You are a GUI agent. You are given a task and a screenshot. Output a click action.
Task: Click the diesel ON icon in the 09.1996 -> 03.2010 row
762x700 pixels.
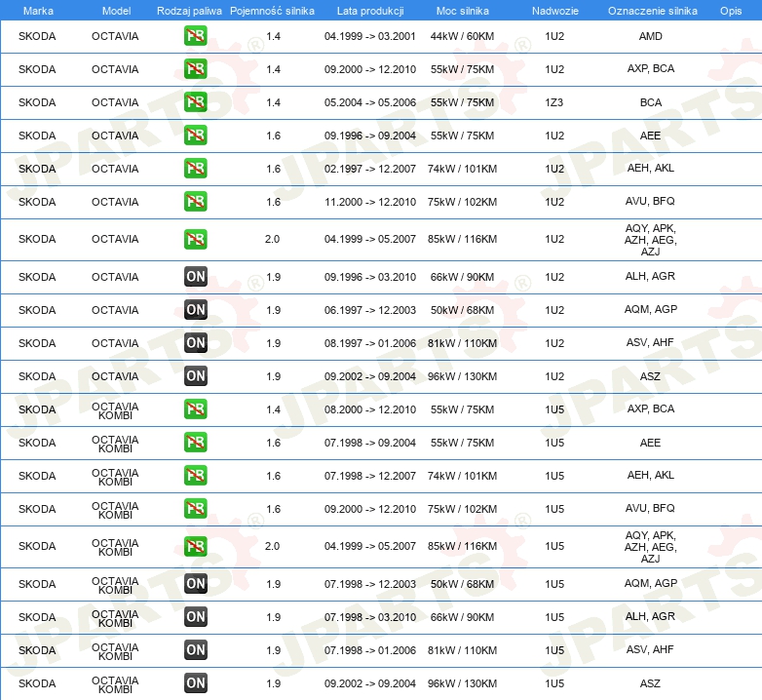(x=195, y=277)
